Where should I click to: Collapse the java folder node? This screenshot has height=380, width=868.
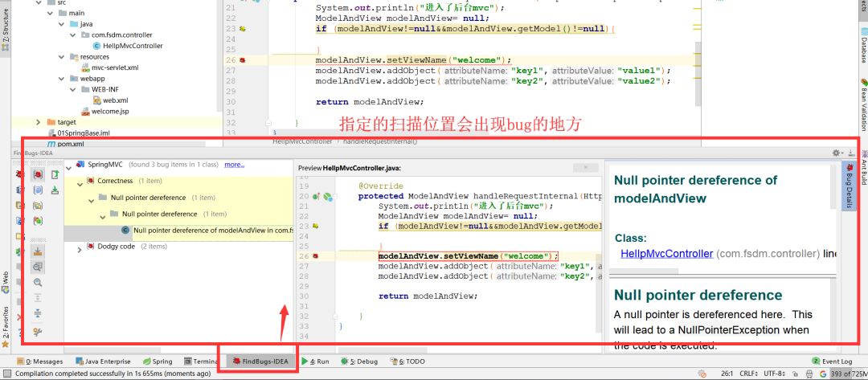[61, 24]
